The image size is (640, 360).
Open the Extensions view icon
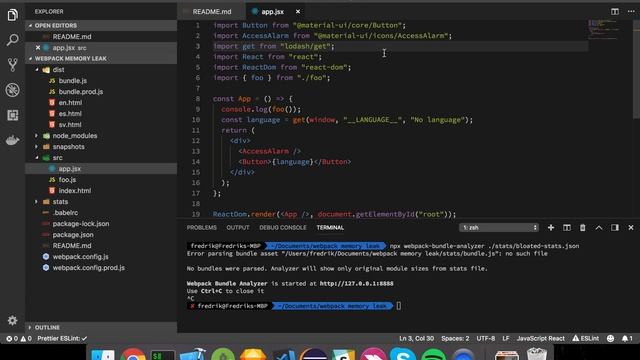pyautogui.click(x=12, y=115)
